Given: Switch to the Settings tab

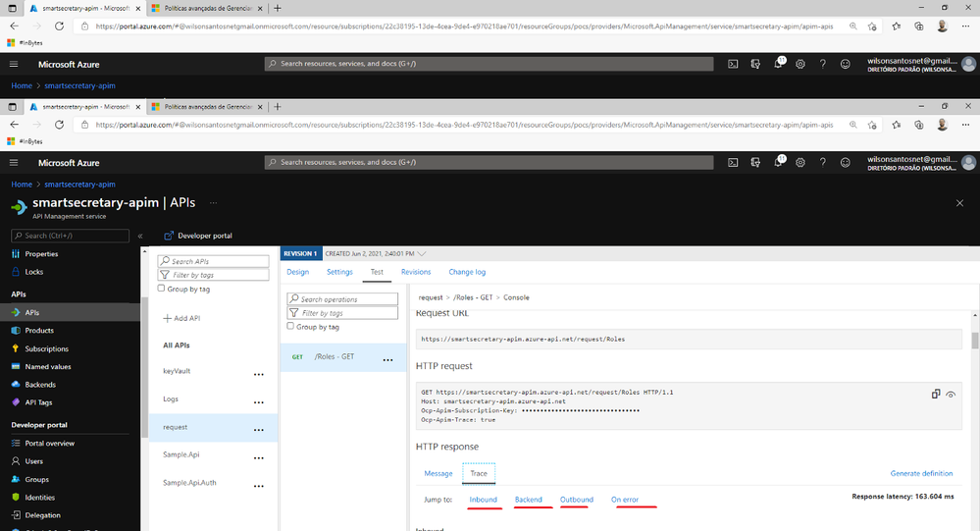Looking at the screenshot, I should coord(339,272).
